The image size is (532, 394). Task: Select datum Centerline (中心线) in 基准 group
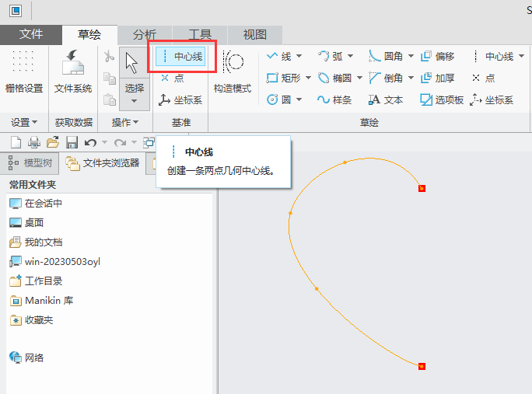pyautogui.click(x=180, y=56)
